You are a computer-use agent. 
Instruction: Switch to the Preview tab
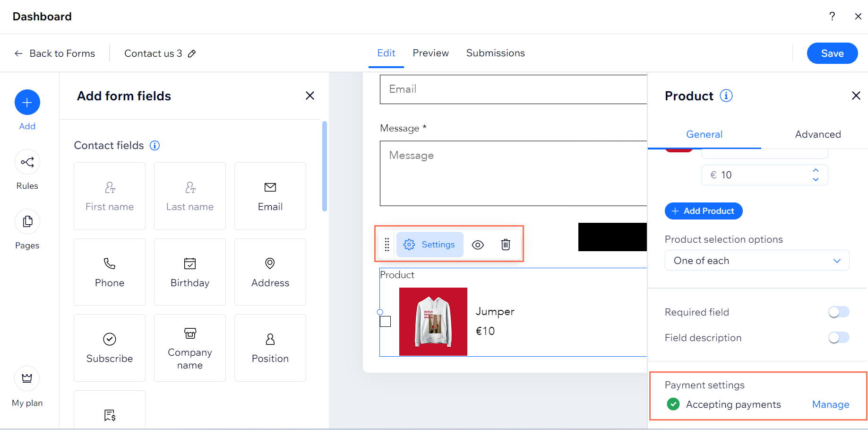point(430,53)
